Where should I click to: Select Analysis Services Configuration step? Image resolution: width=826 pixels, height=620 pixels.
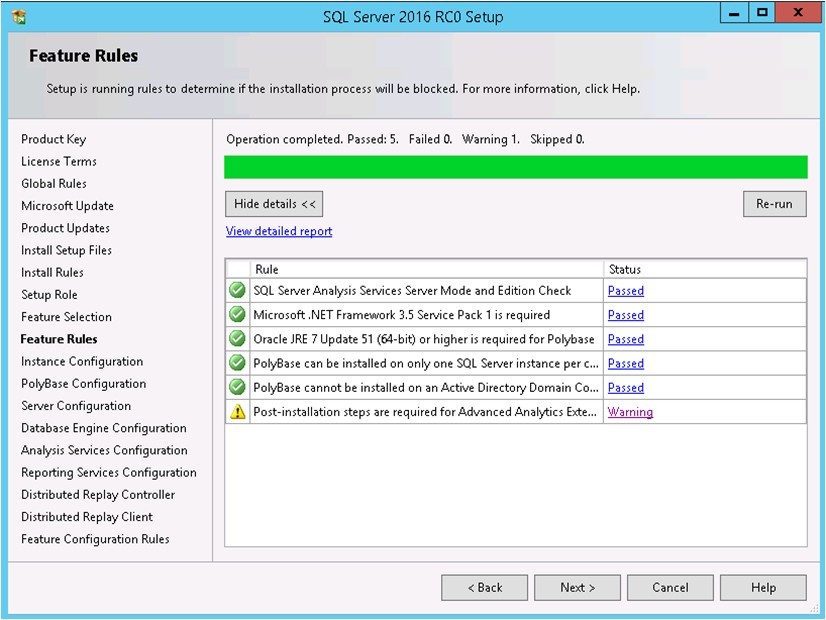tap(104, 450)
